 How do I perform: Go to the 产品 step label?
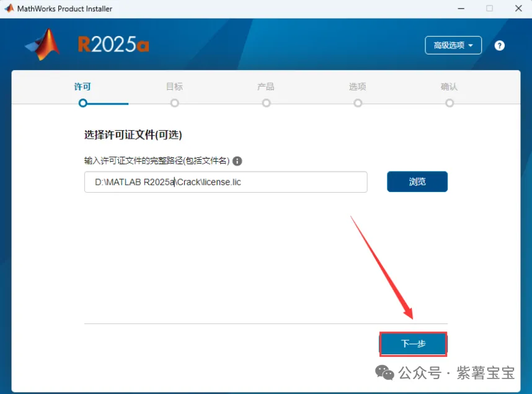(x=266, y=87)
